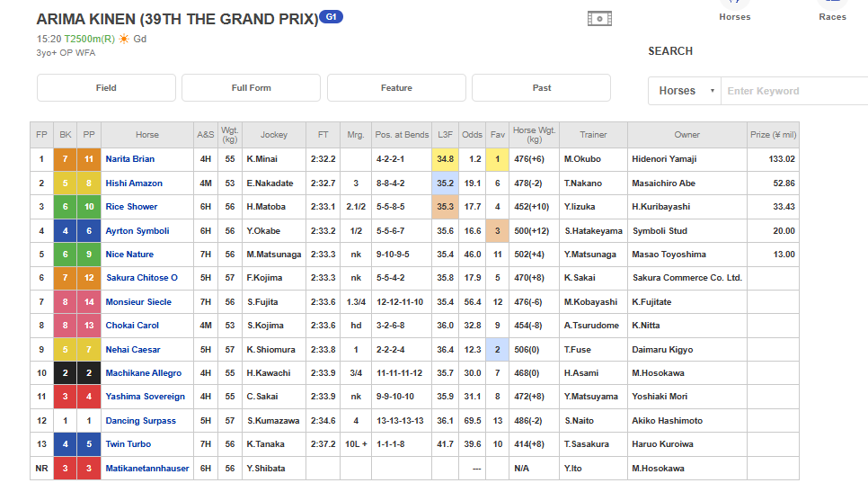Click the FP column header

point(41,135)
